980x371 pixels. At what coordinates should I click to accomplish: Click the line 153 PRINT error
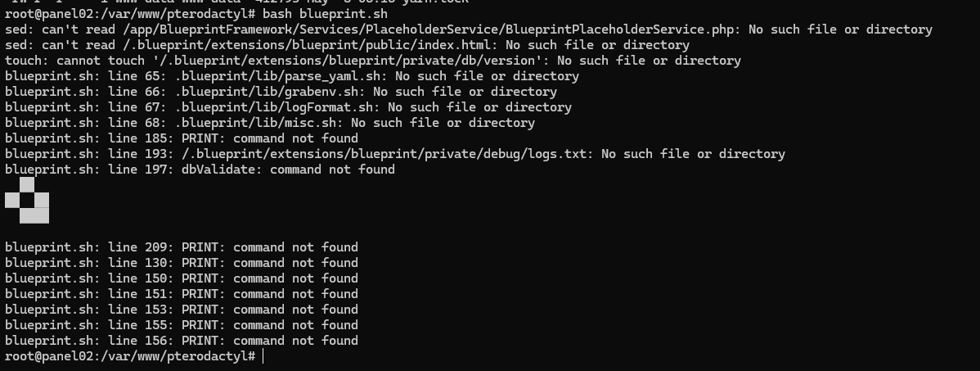click(x=182, y=310)
